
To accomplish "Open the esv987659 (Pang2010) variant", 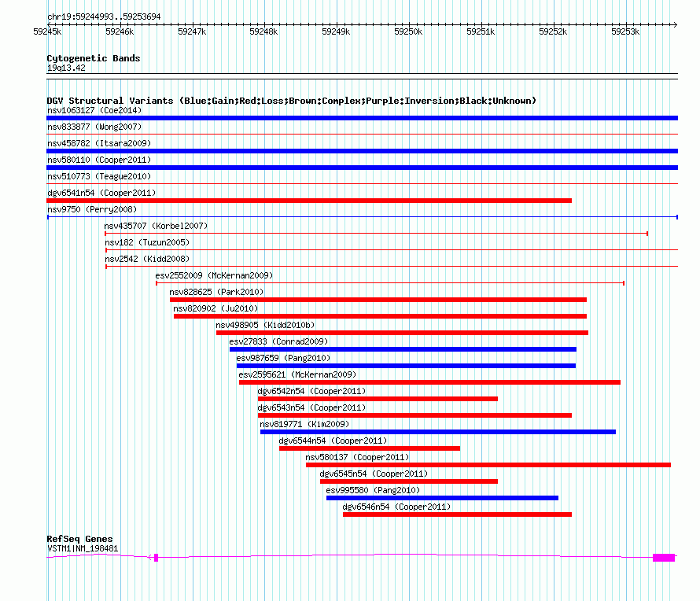I will tap(283, 358).
